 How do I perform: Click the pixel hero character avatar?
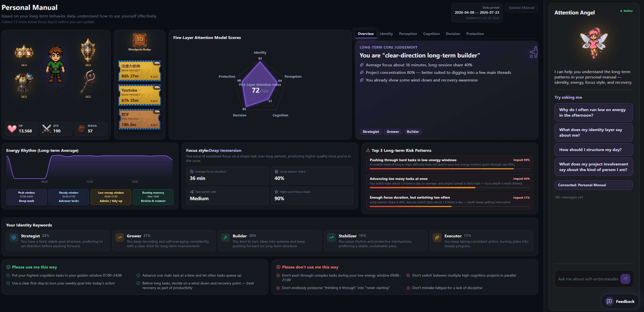click(56, 64)
